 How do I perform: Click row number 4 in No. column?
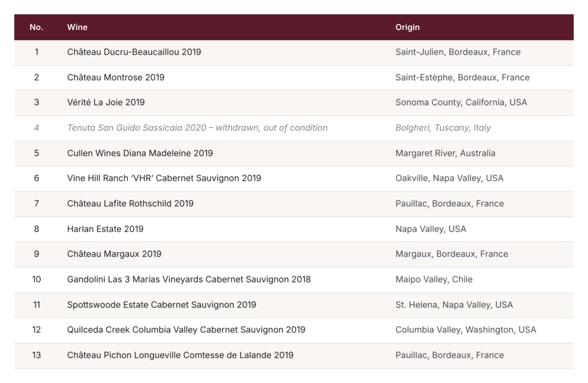pyautogui.click(x=36, y=128)
